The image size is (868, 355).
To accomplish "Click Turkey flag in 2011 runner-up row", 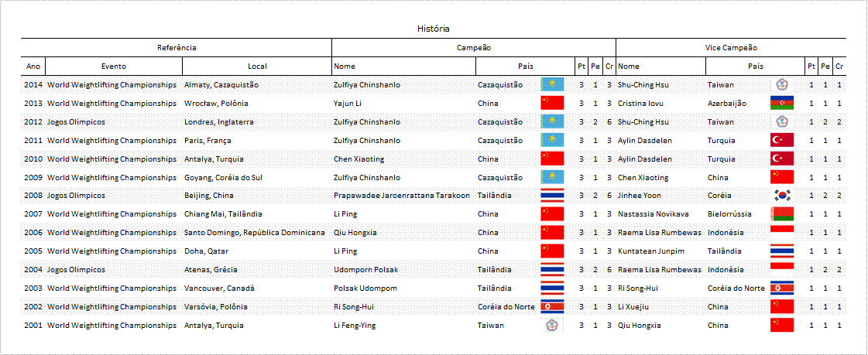I will click(x=781, y=141).
